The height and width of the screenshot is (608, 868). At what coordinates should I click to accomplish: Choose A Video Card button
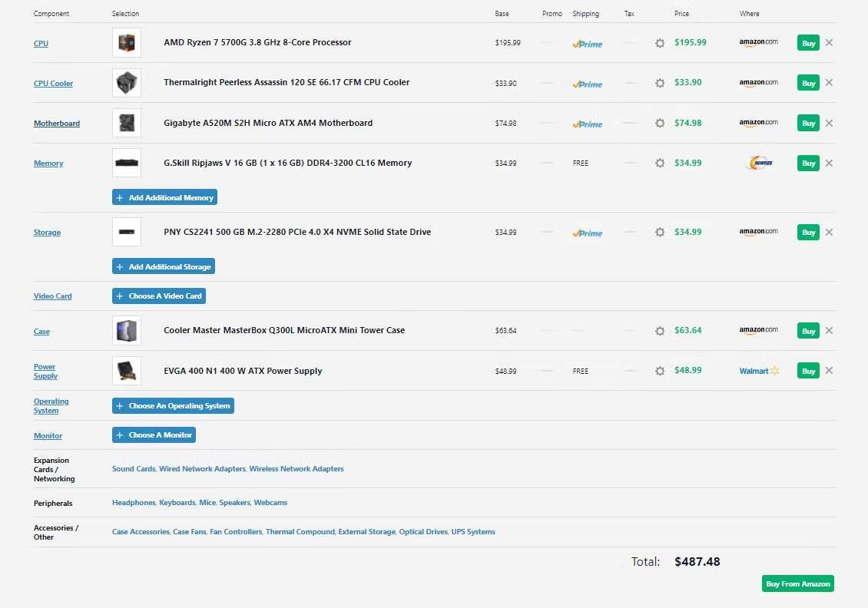point(159,296)
